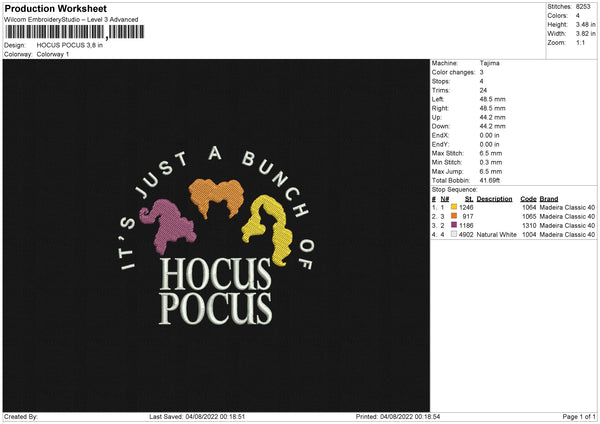Click the white HOCUS POCUS embroidered lettering
This screenshot has width=600, height=424.
coord(215,291)
